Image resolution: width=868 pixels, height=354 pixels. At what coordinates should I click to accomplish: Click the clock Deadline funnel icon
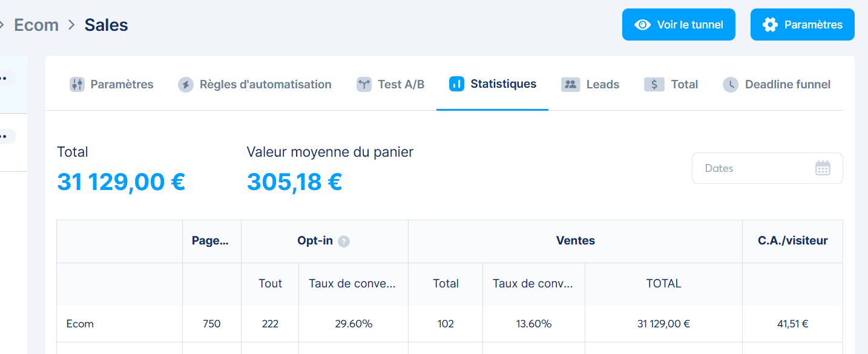click(x=731, y=85)
